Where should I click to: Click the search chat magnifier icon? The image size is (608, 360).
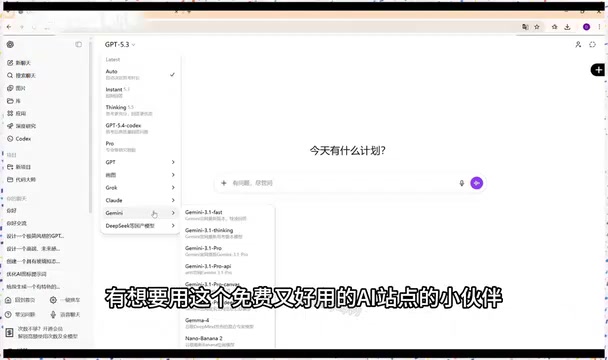10,75
